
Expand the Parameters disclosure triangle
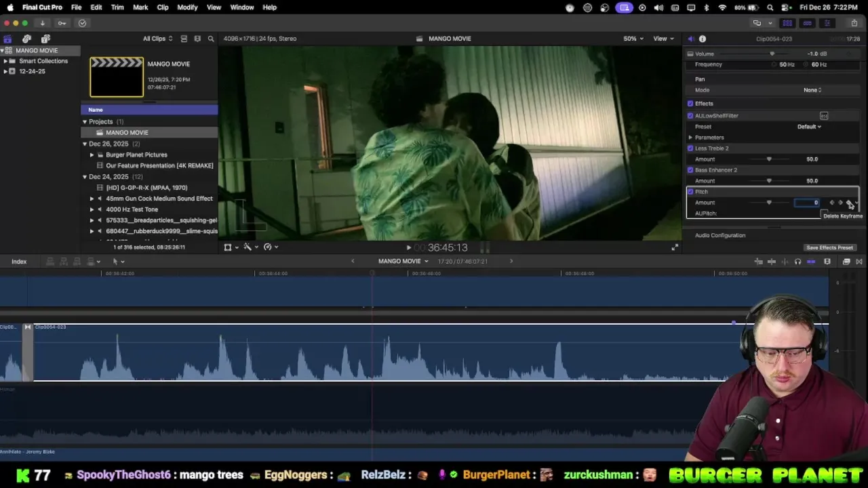click(x=690, y=138)
